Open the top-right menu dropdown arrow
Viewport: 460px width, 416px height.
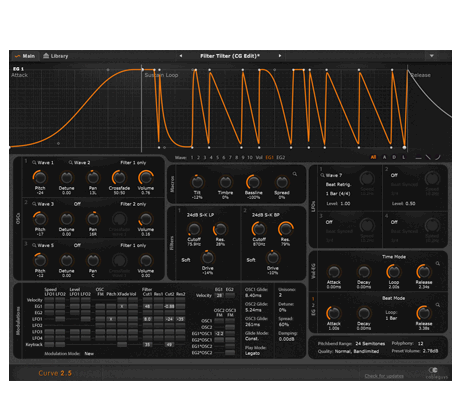432,56
